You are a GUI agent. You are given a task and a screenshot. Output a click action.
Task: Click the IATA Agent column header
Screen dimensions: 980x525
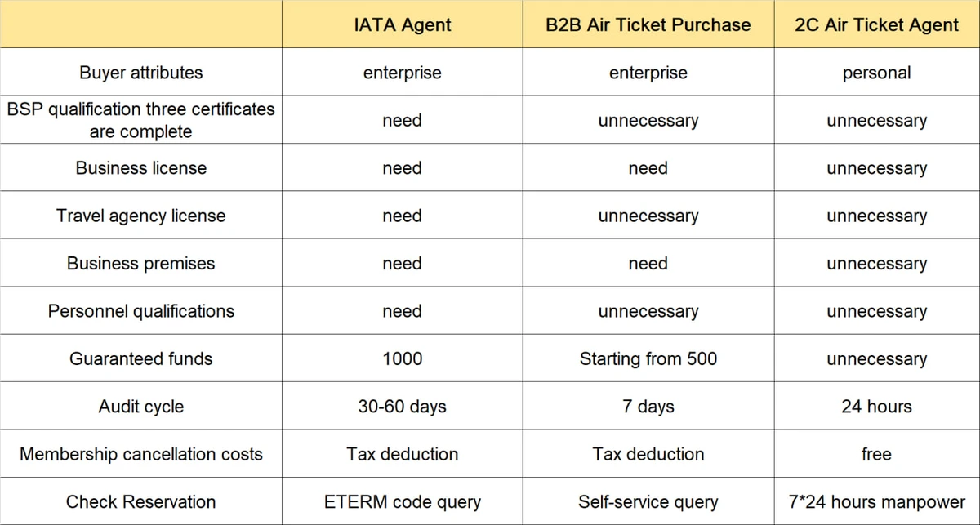pyautogui.click(x=402, y=24)
